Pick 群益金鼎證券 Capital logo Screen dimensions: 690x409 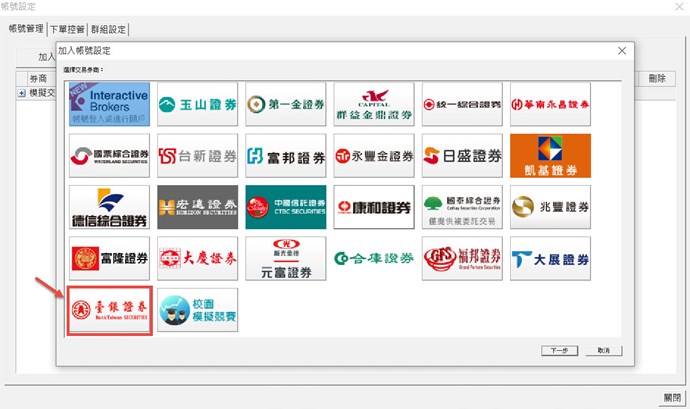point(374,104)
